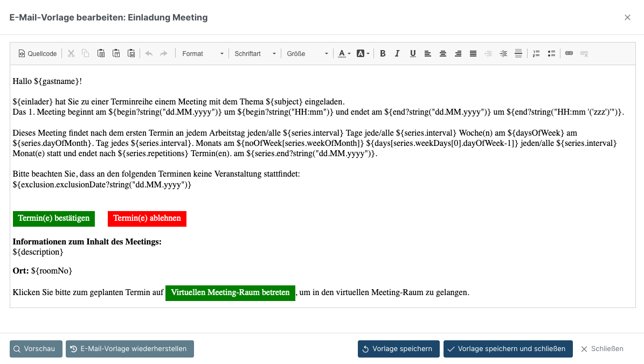Insert a hyperlink via the link icon
644x364 pixels.
(x=569, y=53)
